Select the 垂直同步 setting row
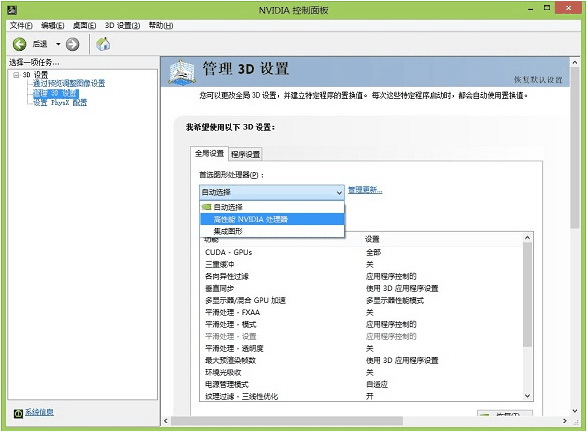This screenshot has height=432, width=587. click(361, 288)
